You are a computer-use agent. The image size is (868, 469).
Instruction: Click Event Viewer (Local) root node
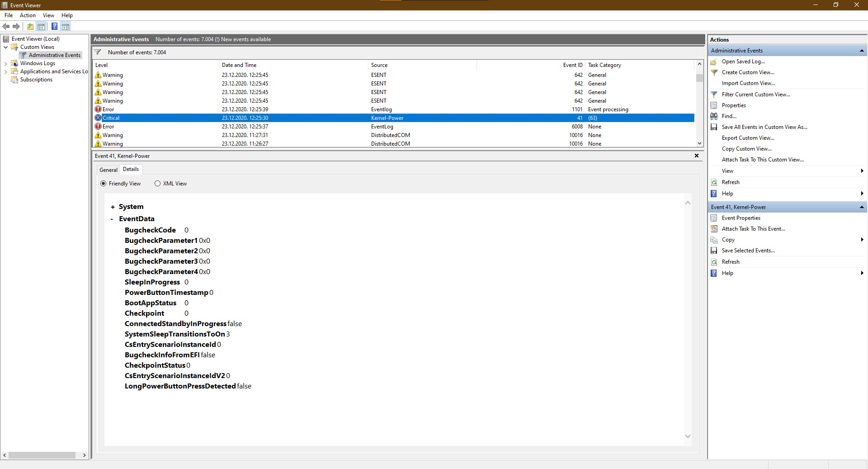(35, 39)
